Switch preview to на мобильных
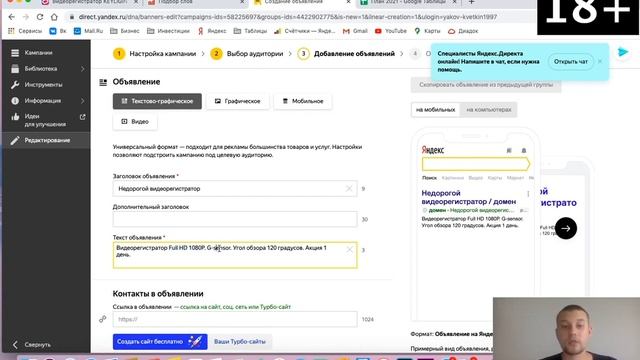 coord(436,110)
